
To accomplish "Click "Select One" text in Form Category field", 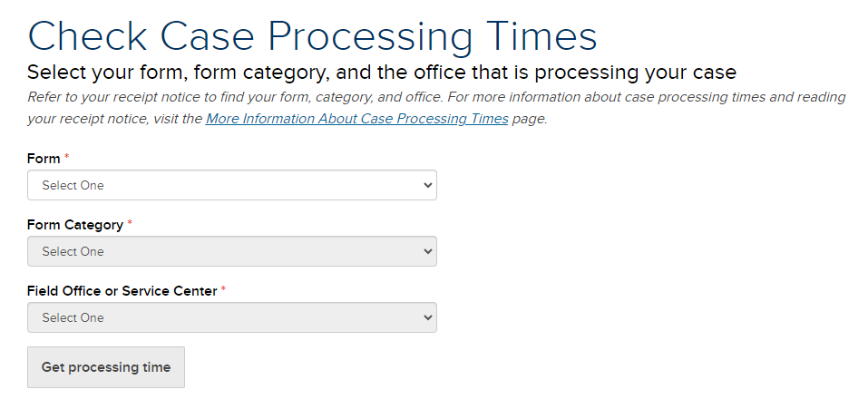I will tap(73, 251).
